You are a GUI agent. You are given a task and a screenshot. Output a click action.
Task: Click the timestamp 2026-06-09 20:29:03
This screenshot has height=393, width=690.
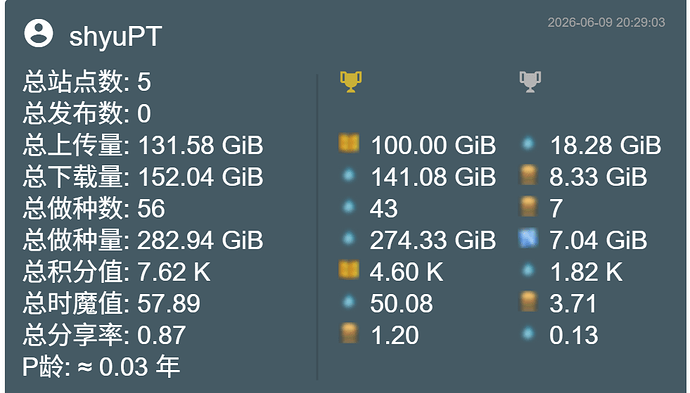tap(606, 22)
